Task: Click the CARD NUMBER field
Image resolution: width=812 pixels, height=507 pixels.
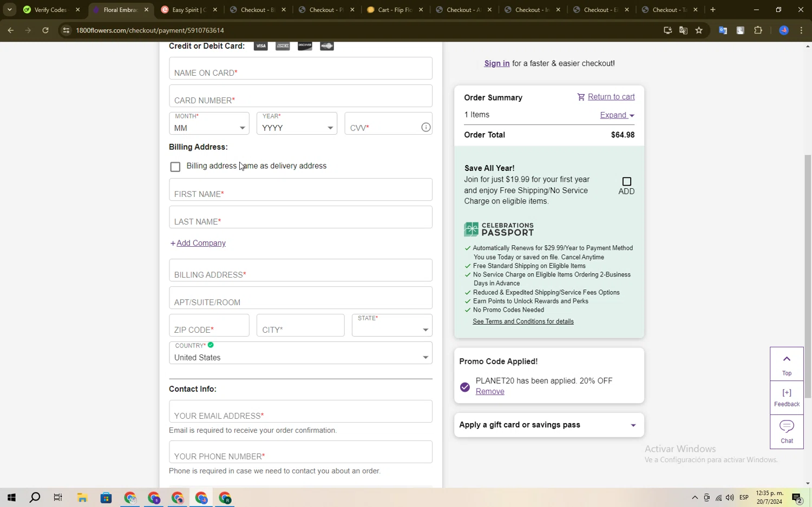Action: coord(300,96)
